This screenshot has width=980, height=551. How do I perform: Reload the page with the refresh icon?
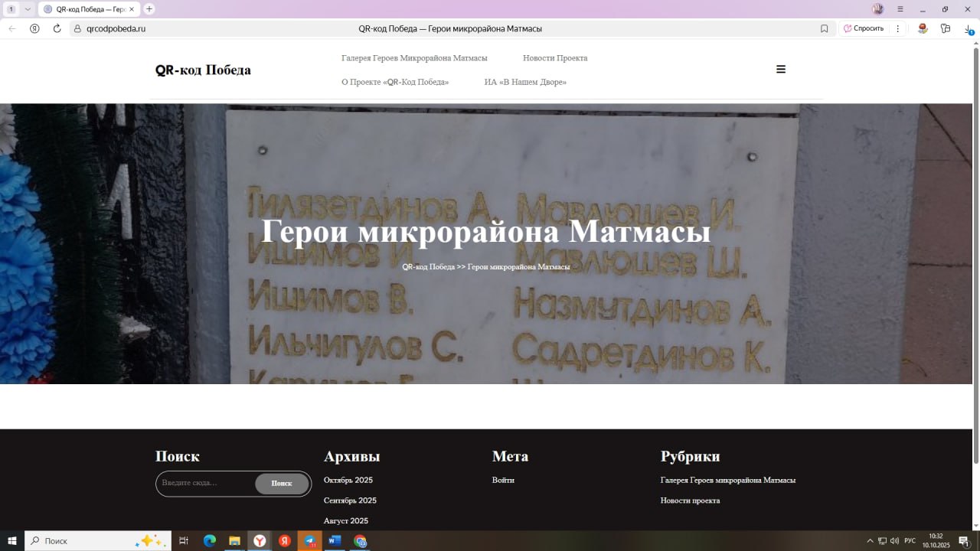pyautogui.click(x=57, y=28)
